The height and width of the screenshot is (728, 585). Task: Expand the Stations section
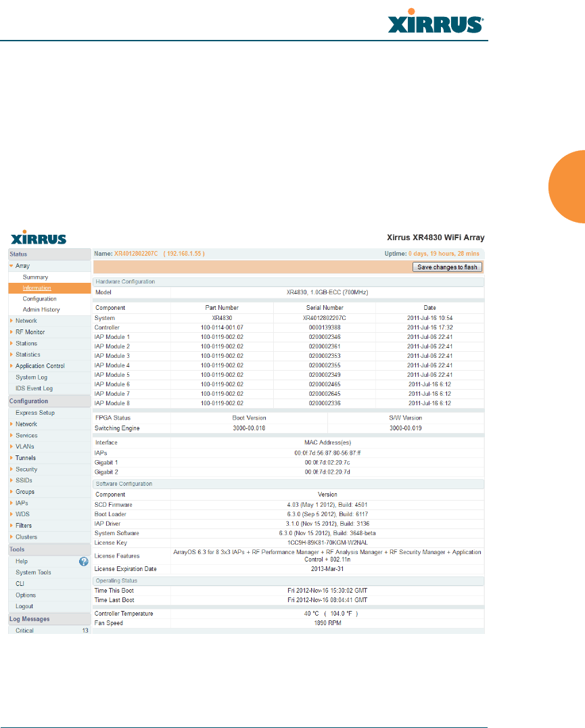[11, 343]
